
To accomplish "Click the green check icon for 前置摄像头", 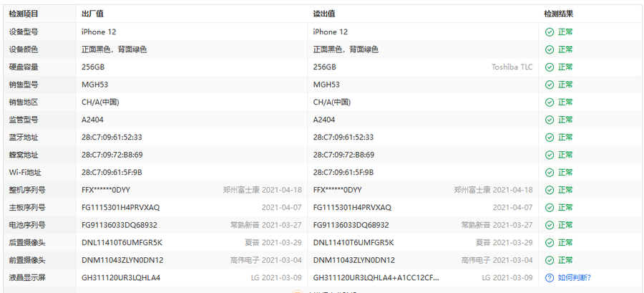I will [x=550, y=260].
